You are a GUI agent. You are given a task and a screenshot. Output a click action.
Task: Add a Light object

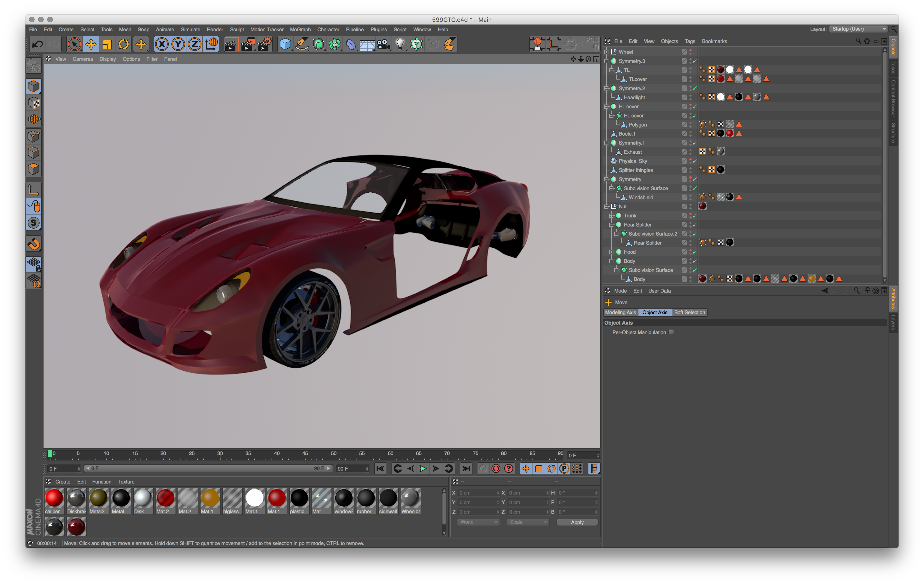tap(400, 45)
